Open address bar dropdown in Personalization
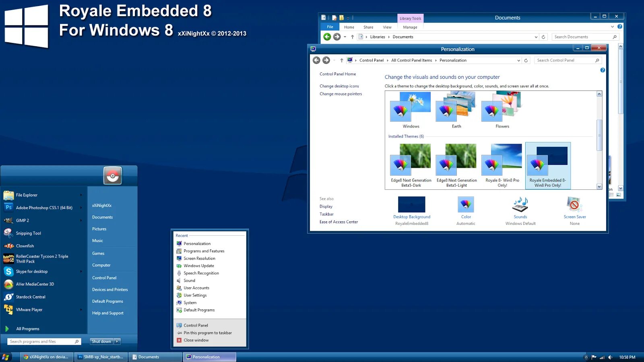This screenshot has height=362, width=644. coord(518,60)
